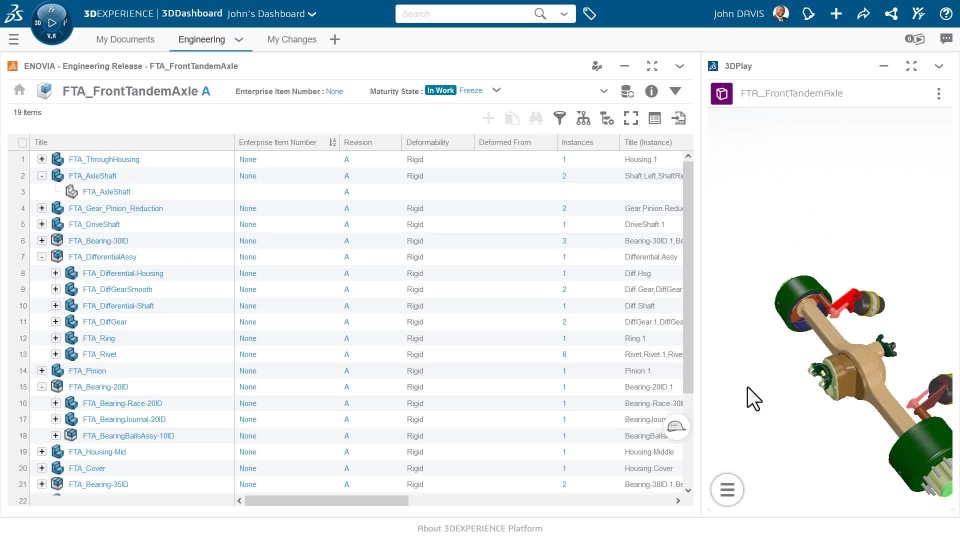Click the filter funnel icon in toolbar
The height and width of the screenshot is (540, 960).
pos(560,118)
